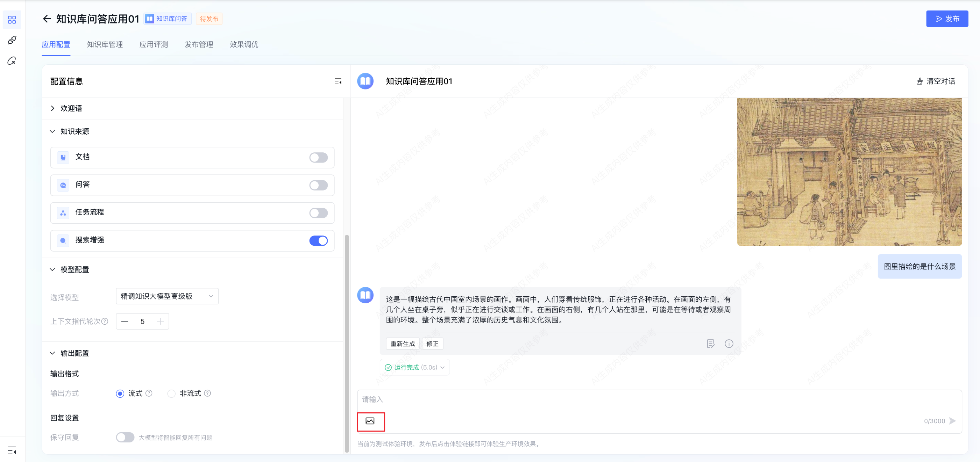Click the app avatar in chat header
This screenshot has width=980, height=462.
point(365,81)
